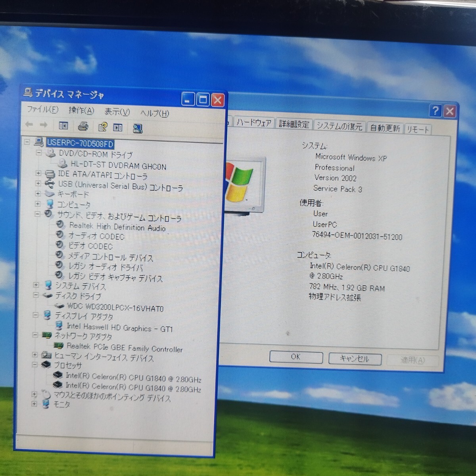
Task: Select レガシ ビデオ キャプチャ デバイス icon
Action: [59, 275]
